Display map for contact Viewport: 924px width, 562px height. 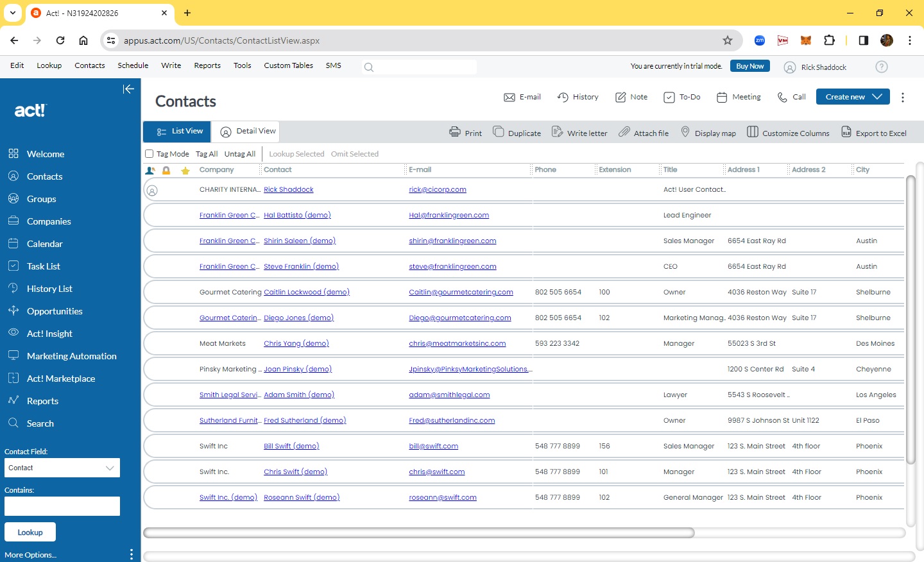(x=708, y=132)
